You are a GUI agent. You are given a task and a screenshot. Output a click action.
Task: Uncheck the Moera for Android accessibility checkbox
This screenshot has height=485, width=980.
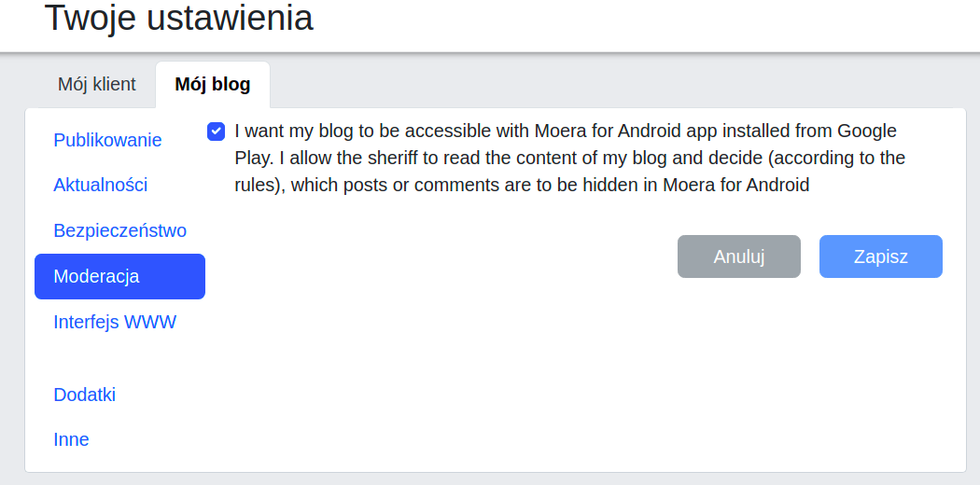click(x=216, y=132)
